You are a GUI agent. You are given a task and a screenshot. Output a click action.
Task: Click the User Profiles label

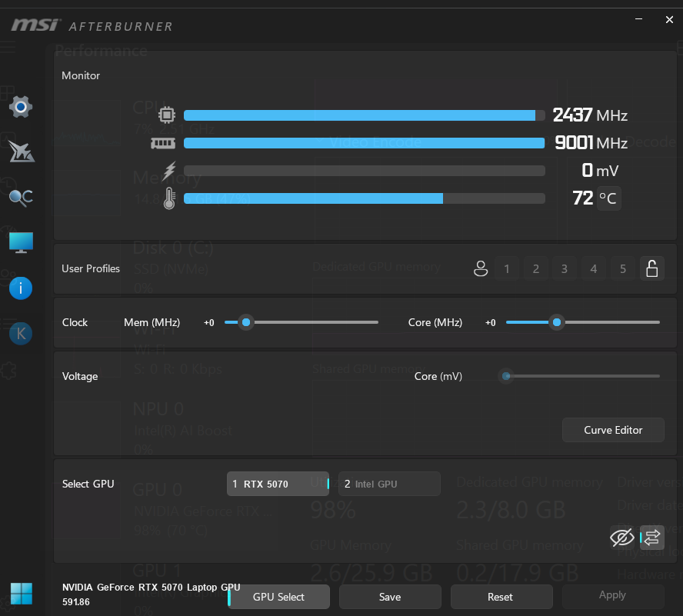91,268
